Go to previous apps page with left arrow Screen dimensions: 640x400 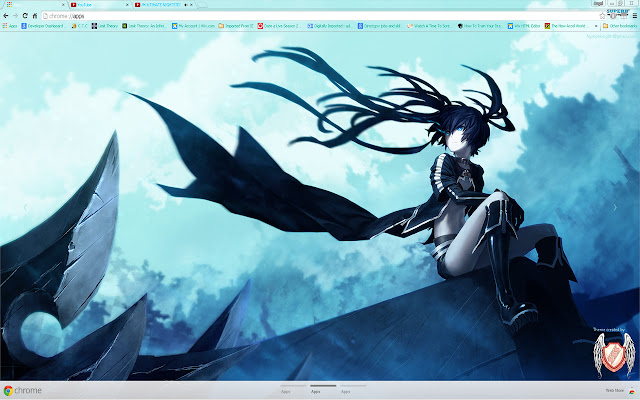[x=25, y=207]
